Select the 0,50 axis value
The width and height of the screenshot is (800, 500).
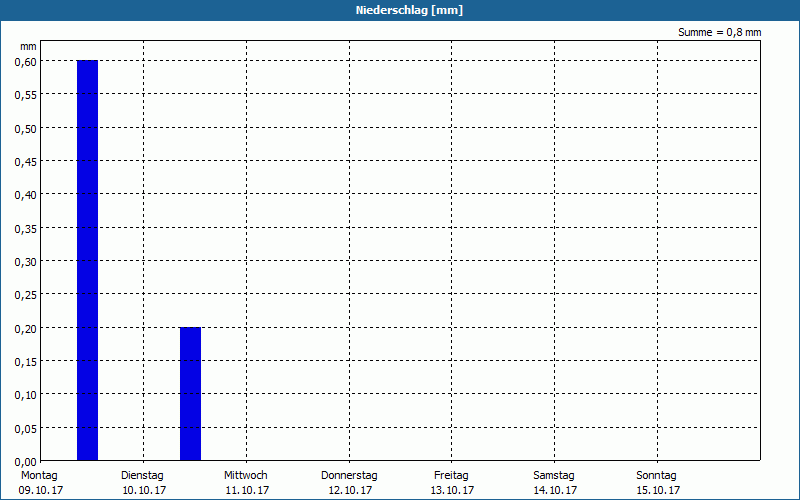coord(26,129)
